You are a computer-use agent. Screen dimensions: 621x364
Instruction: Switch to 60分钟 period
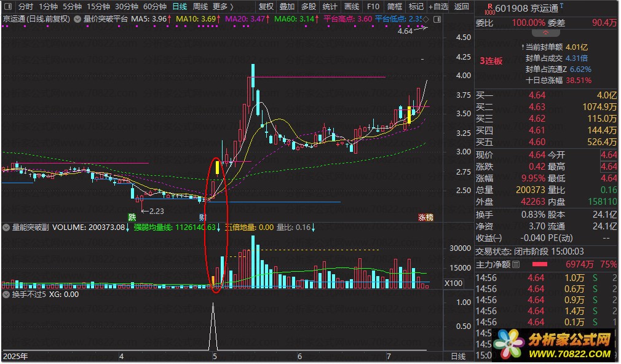(154, 6)
